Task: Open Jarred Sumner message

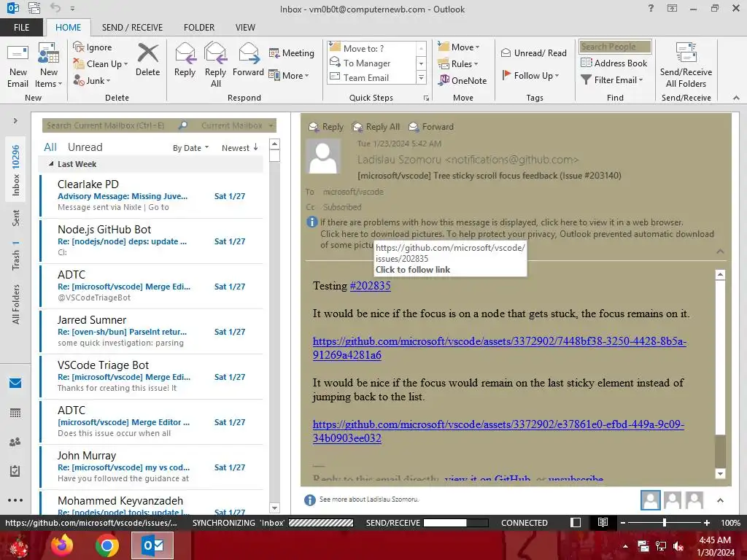Action: pos(152,331)
